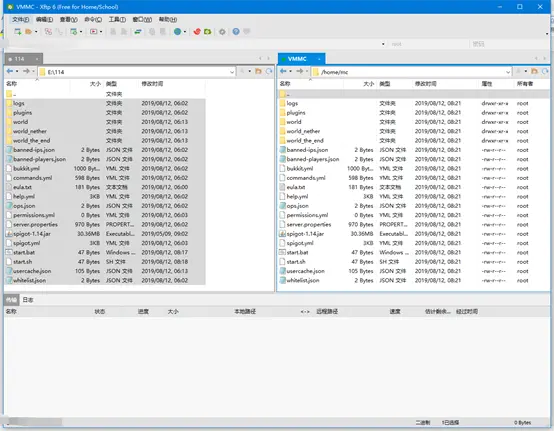554x431 pixels.
Task: Click the green Xftp toolbar icon
Action: coord(207,32)
